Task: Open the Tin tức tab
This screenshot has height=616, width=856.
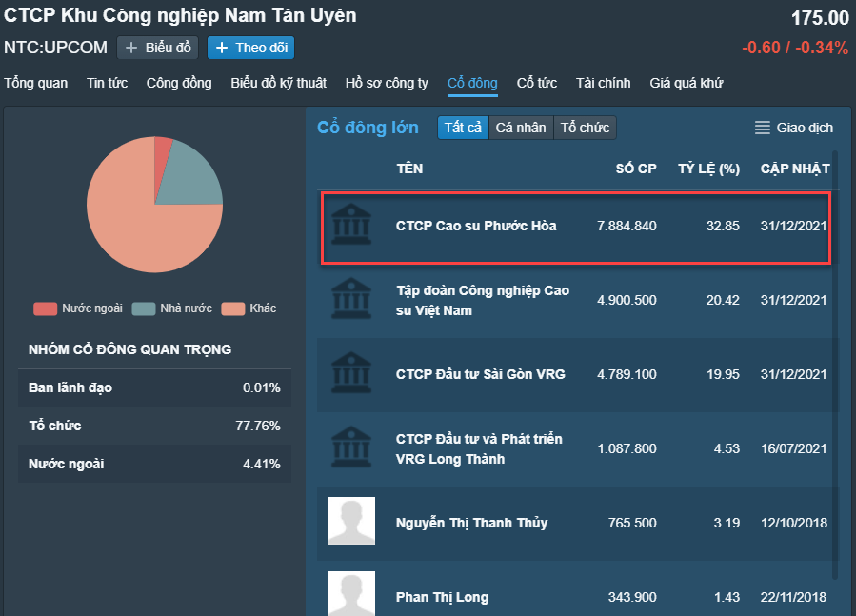Action: pyautogui.click(x=107, y=83)
